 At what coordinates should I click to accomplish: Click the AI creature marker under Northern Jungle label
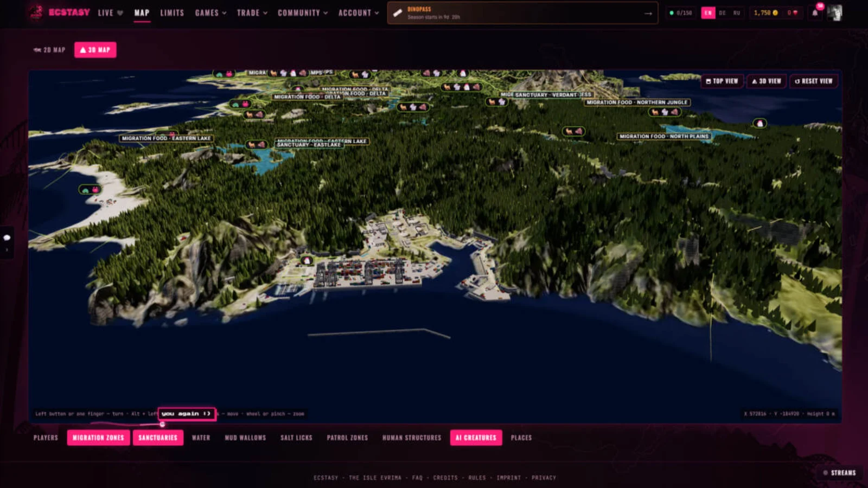(x=665, y=112)
